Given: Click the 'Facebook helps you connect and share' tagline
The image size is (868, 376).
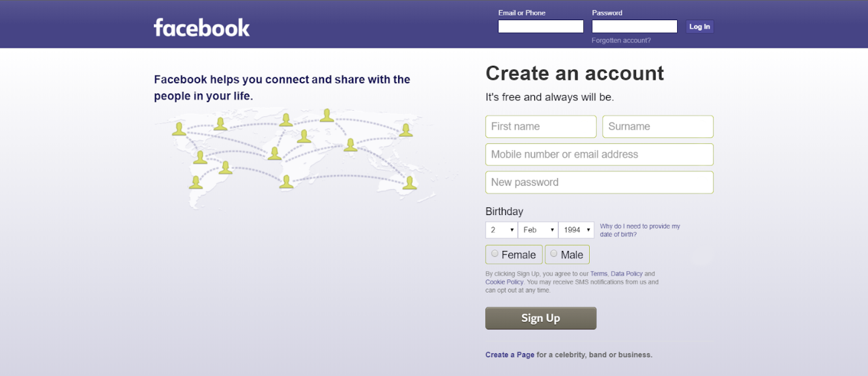Looking at the screenshot, I should (x=282, y=88).
